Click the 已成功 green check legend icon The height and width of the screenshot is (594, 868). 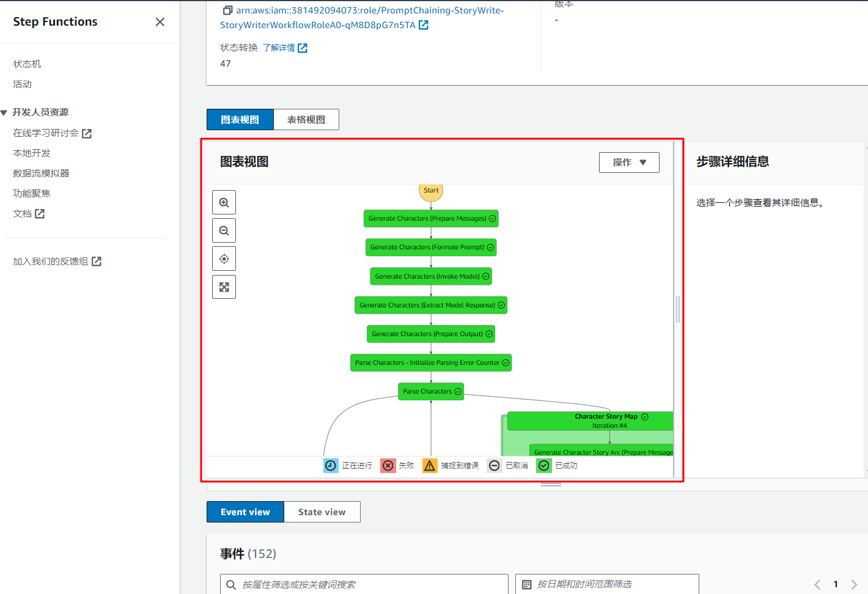pyautogui.click(x=544, y=466)
